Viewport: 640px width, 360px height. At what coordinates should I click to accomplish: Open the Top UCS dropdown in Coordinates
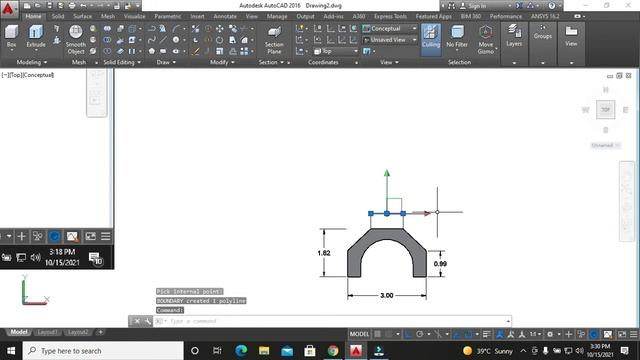point(336,51)
